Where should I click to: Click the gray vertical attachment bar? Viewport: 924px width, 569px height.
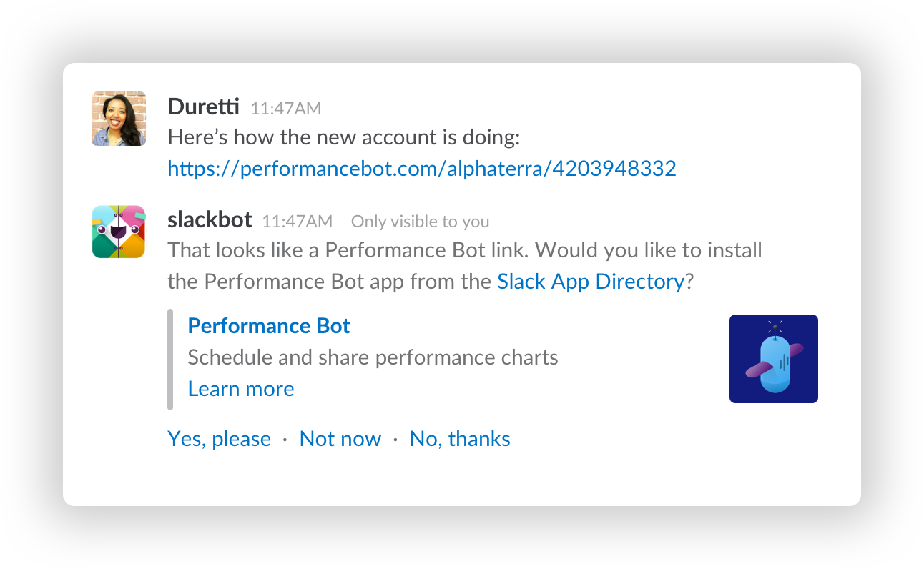[170, 360]
